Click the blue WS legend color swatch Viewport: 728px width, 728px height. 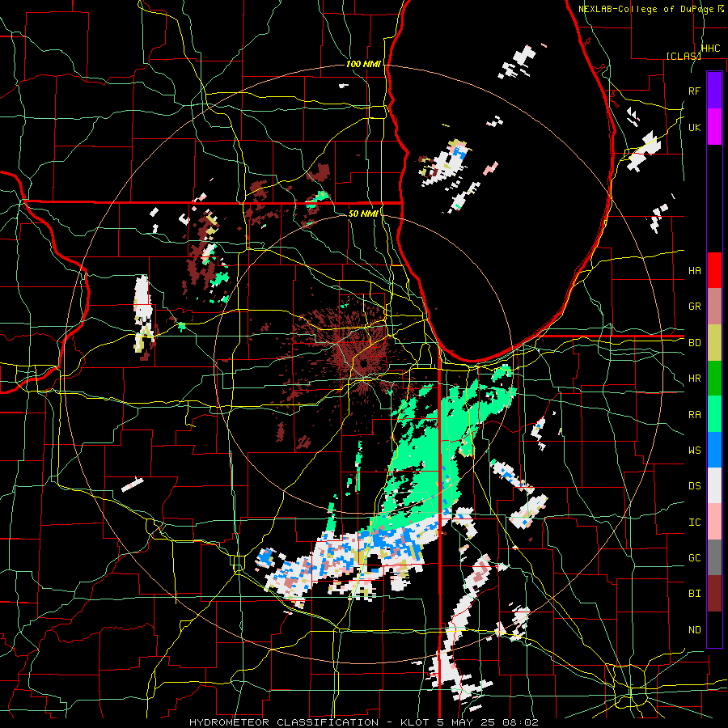coord(714,450)
